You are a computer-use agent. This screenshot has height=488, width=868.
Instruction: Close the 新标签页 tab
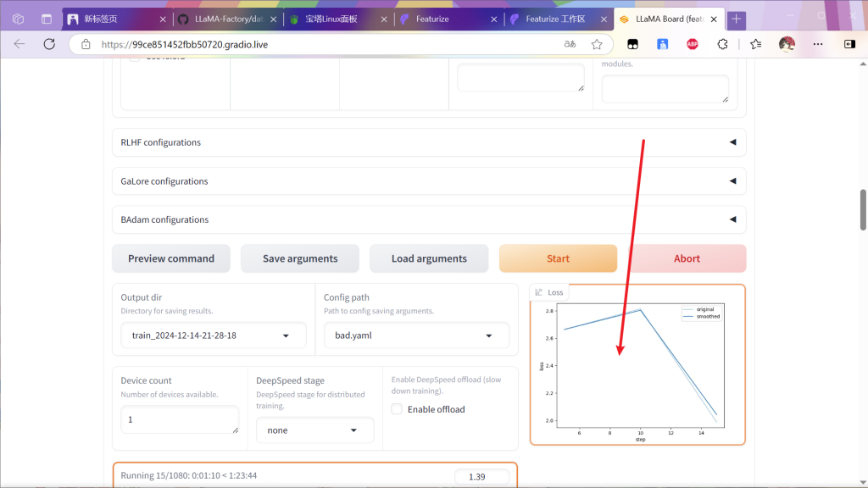tap(162, 19)
